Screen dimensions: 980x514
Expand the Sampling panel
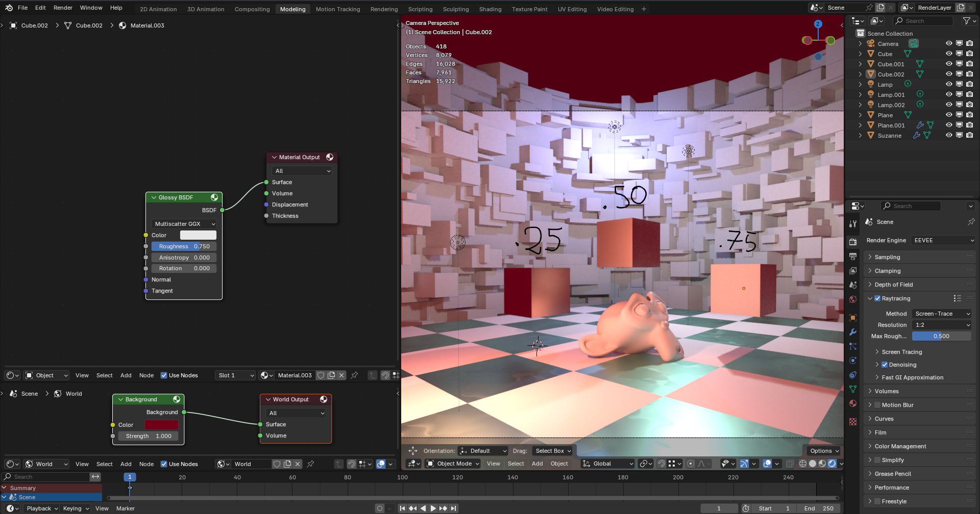pyautogui.click(x=920, y=257)
